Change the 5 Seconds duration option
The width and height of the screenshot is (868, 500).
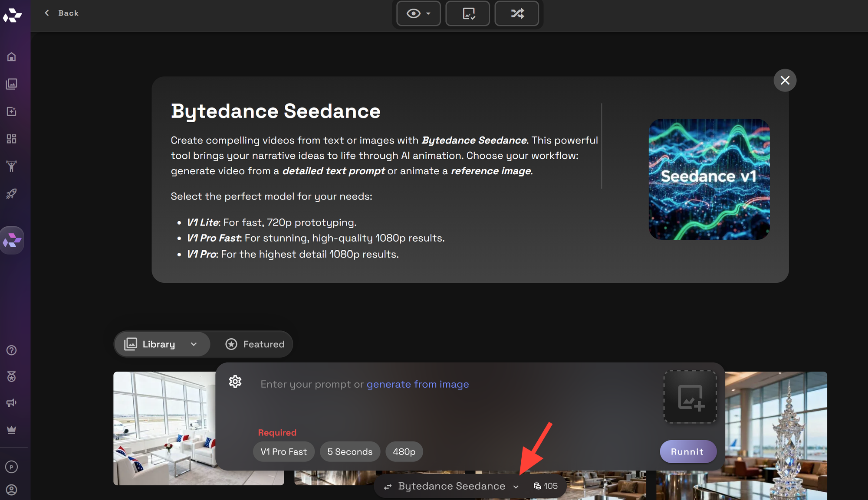tap(350, 452)
